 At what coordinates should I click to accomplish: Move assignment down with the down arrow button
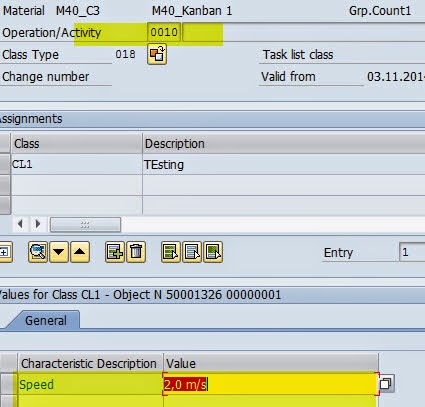click(x=59, y=252)
